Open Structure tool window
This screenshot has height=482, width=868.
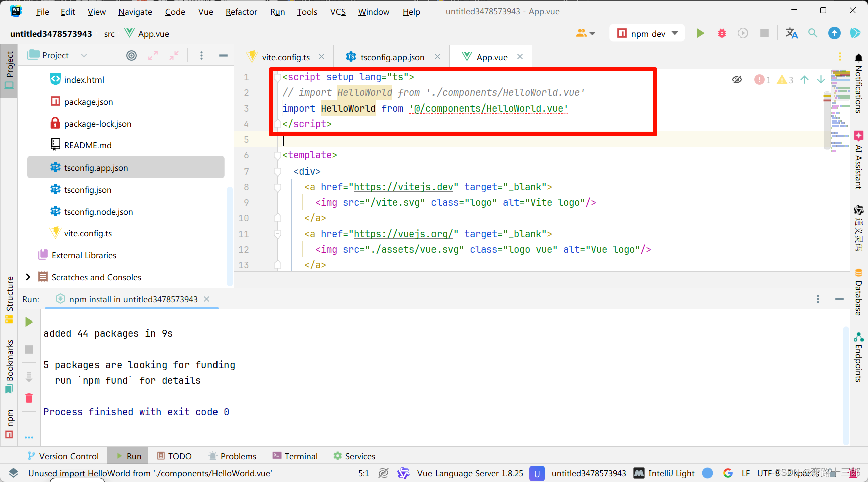point(9,299)
